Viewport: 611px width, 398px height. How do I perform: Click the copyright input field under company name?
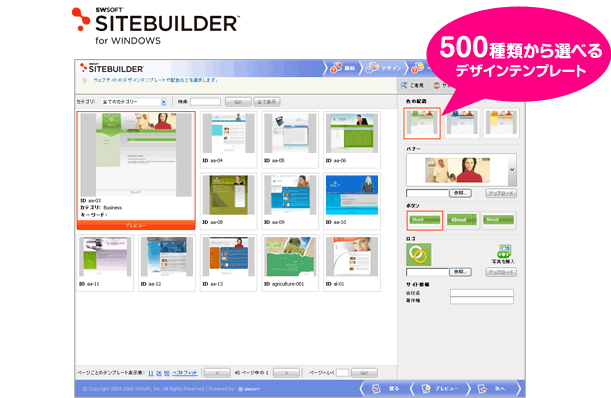tap(482, 300)
